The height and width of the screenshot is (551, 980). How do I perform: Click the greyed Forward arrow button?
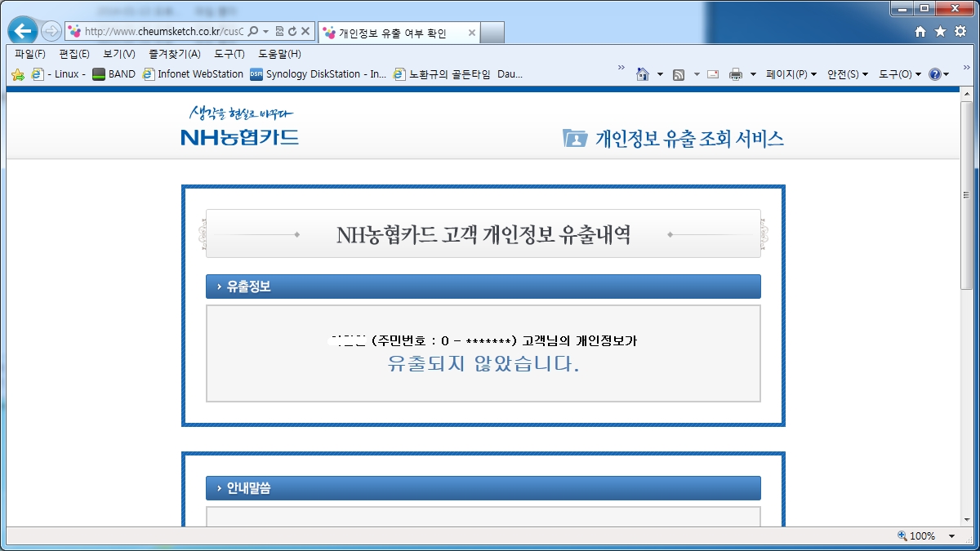51,31
